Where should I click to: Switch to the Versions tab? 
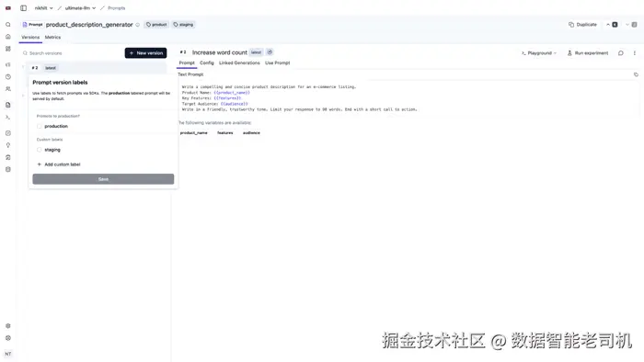tap(30, 38)
